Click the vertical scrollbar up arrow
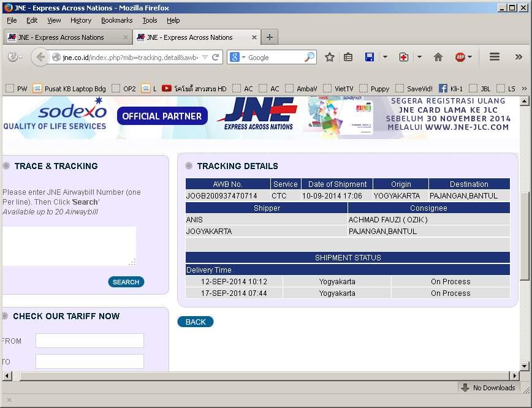This screenshot has height=408, width=532. click(x=524, y=101)
